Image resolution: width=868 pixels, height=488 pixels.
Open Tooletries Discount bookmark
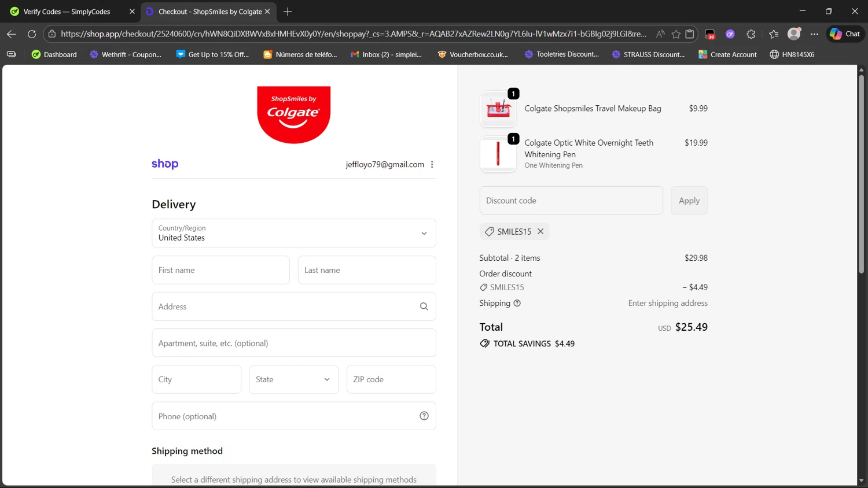pos(561,54)
